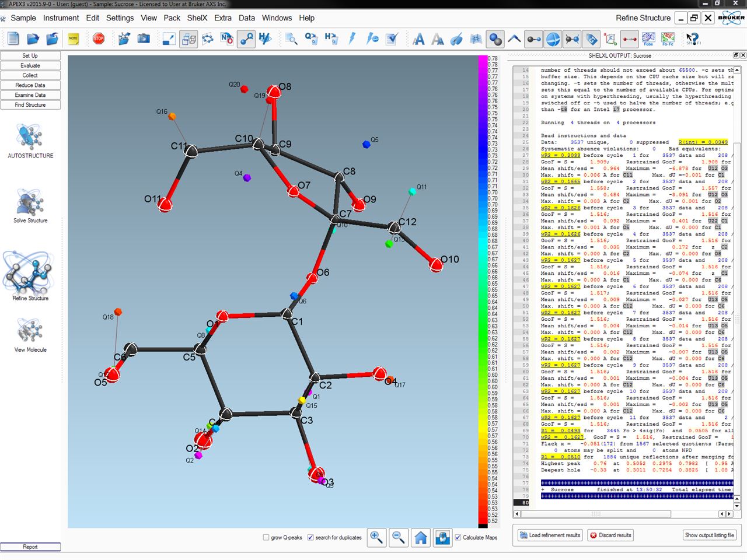
Task: Click the blue save disk icon below viewer
Action: (442, 537)
